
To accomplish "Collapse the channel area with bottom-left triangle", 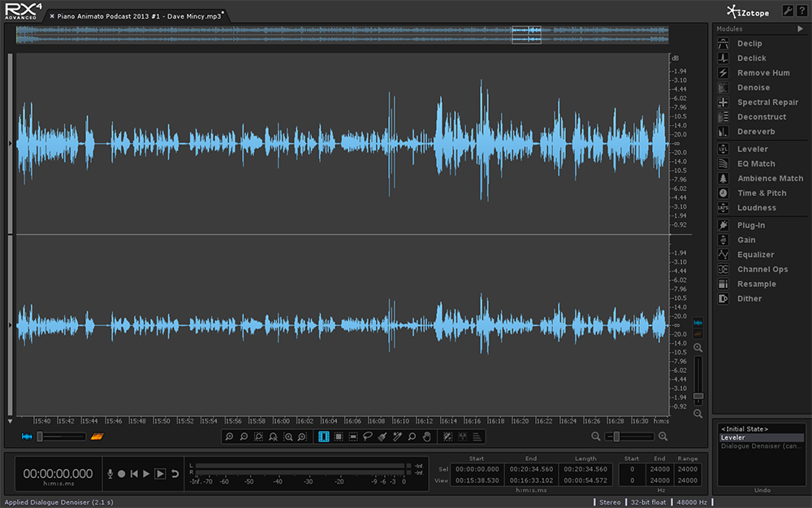I will (x=10, y=421).
